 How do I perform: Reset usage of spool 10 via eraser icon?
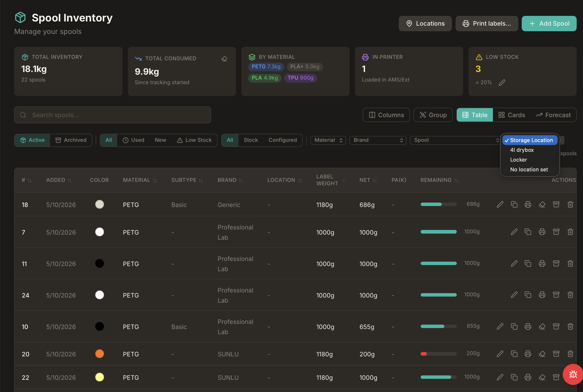tap(542, 326)
